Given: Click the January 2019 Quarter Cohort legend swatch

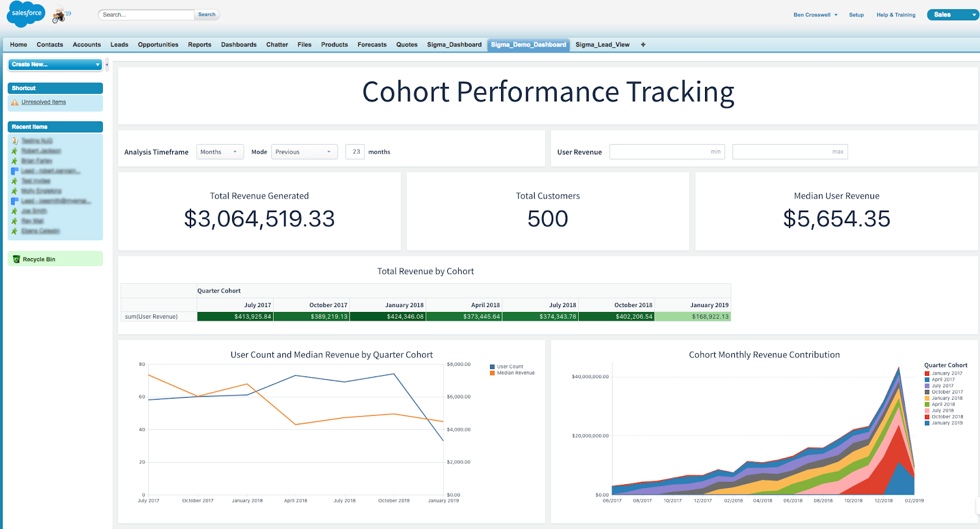Looking at the screenshot, I should [927, 423].
